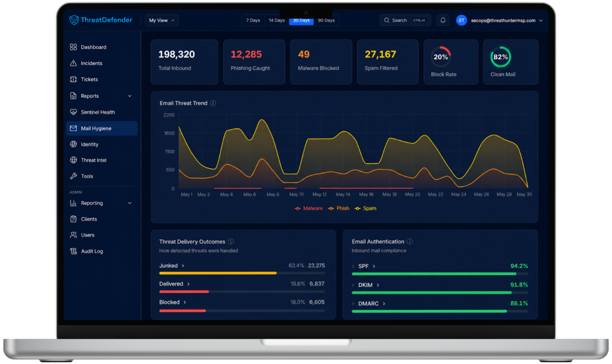Show info for Email Threat Trend
612x364 pixels.
213,103
